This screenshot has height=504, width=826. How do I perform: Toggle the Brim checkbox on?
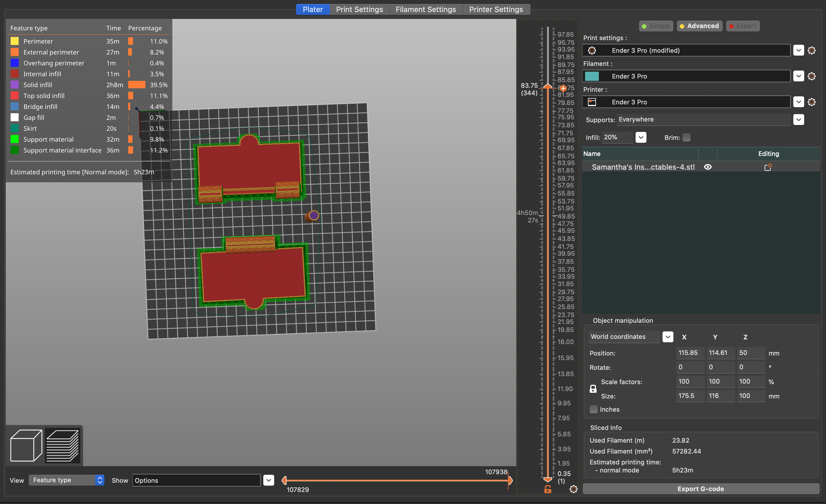pyautogui.click(x=686, y=137)
